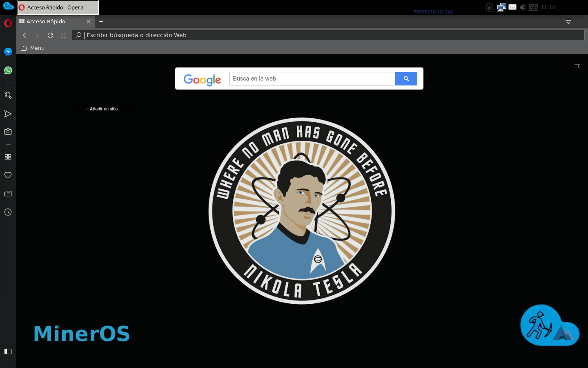Open the Personal News sidebar icon
The width and height of the screenshot is (588, 368).
pos(8,194)
